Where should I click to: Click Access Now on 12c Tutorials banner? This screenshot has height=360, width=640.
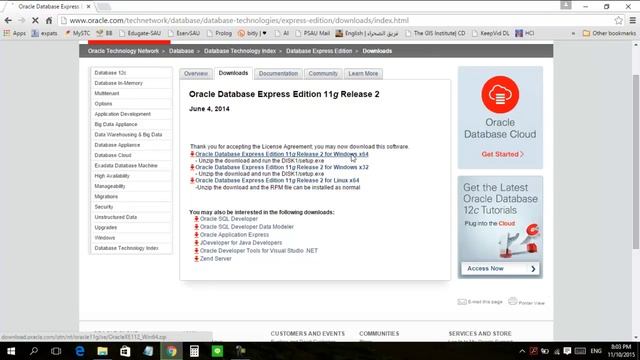tap(500, 269)
